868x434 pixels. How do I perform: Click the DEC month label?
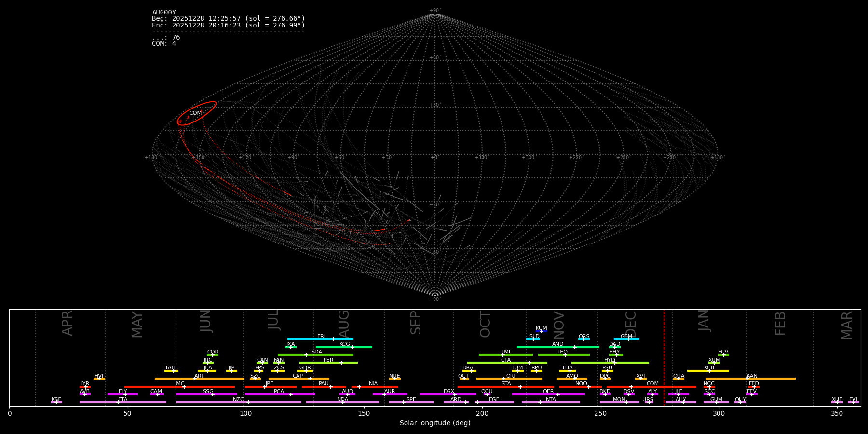[x=631, y=325]
